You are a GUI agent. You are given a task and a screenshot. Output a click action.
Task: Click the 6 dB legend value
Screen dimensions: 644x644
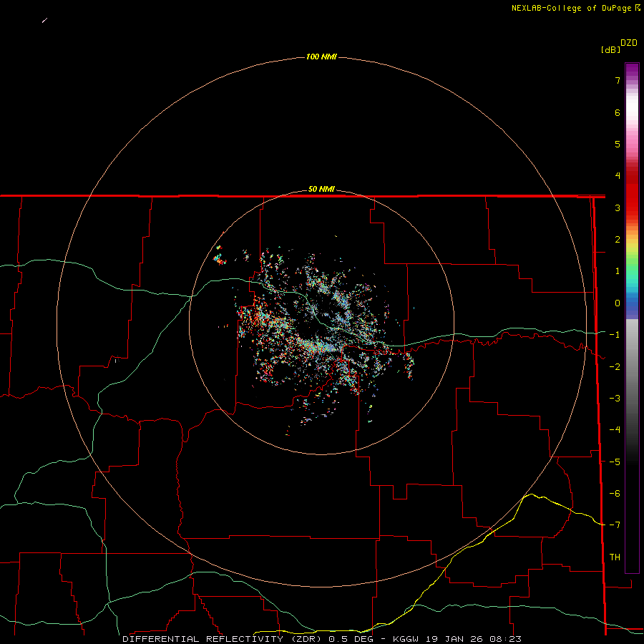(x=618, y=112)
